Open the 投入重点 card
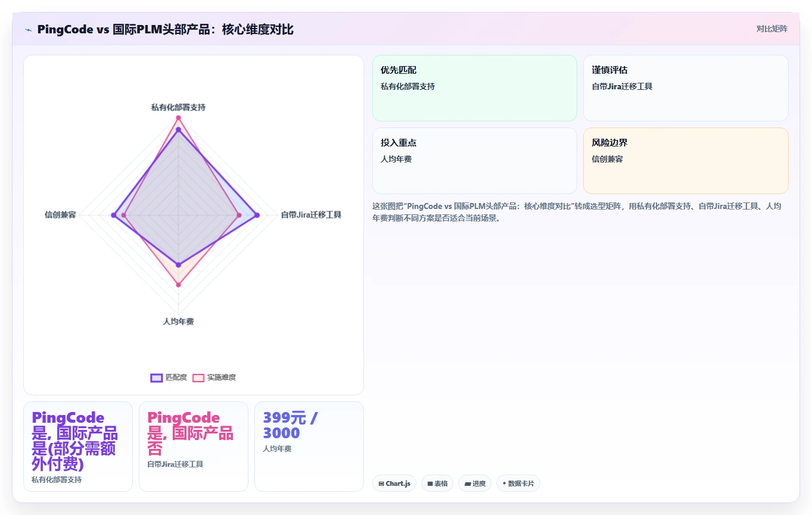The height and width of the screenshot is (515, 812). pyautogui.click(x=475, y=161)
